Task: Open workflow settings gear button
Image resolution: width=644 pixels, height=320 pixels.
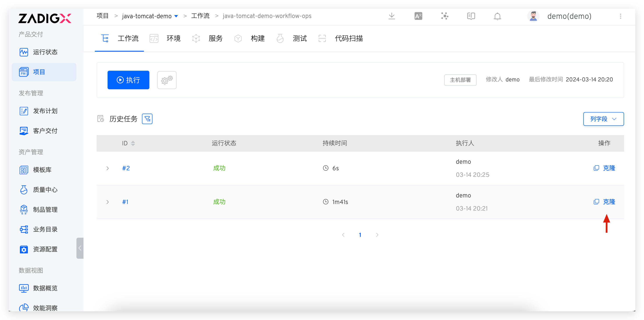Action: (167, 80)
